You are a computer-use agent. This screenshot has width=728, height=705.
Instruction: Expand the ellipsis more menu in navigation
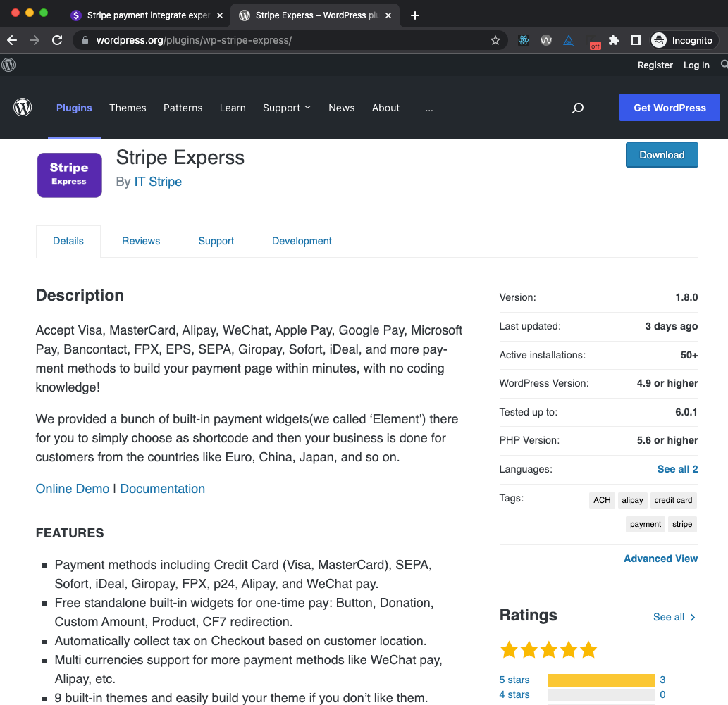[x=429, y=108]
